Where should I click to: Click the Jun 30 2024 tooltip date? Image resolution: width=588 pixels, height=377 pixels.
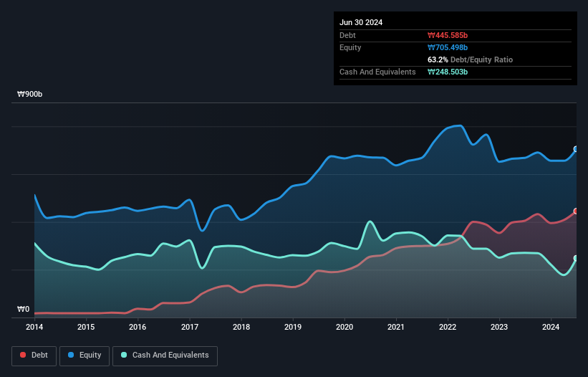point(361,22)
